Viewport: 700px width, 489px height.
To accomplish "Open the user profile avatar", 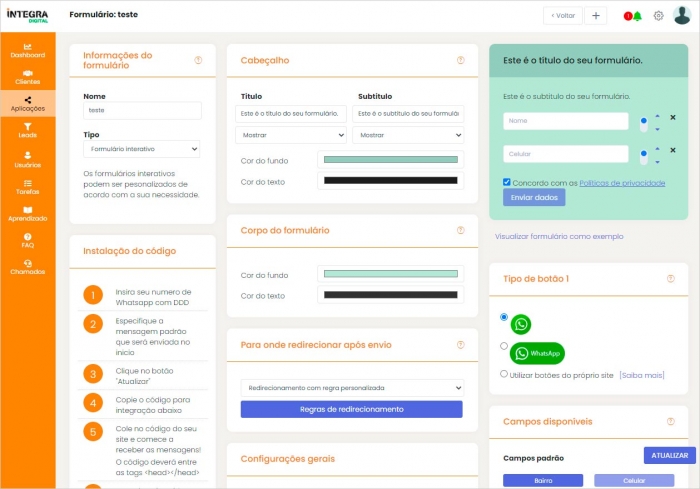I will [682, 15].
